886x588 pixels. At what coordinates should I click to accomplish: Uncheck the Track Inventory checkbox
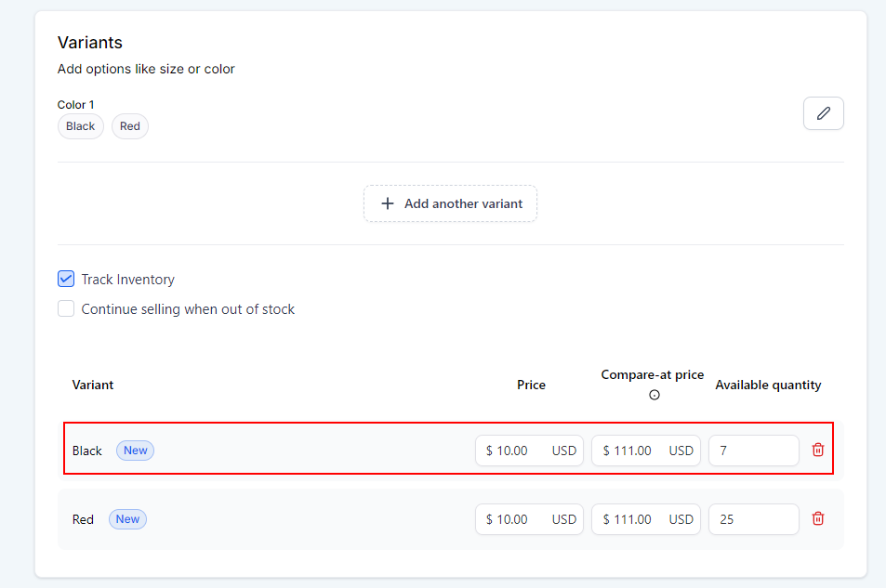(66, 280)
